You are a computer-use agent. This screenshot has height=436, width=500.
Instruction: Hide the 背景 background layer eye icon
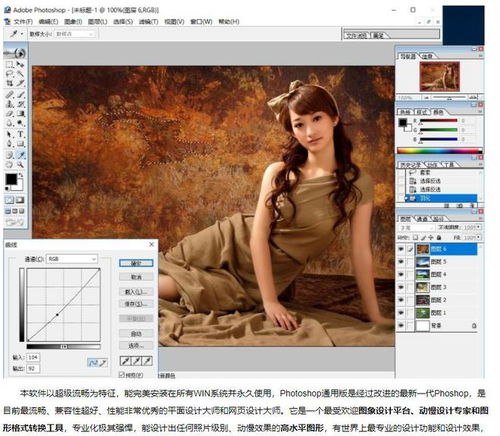[401, 325]
